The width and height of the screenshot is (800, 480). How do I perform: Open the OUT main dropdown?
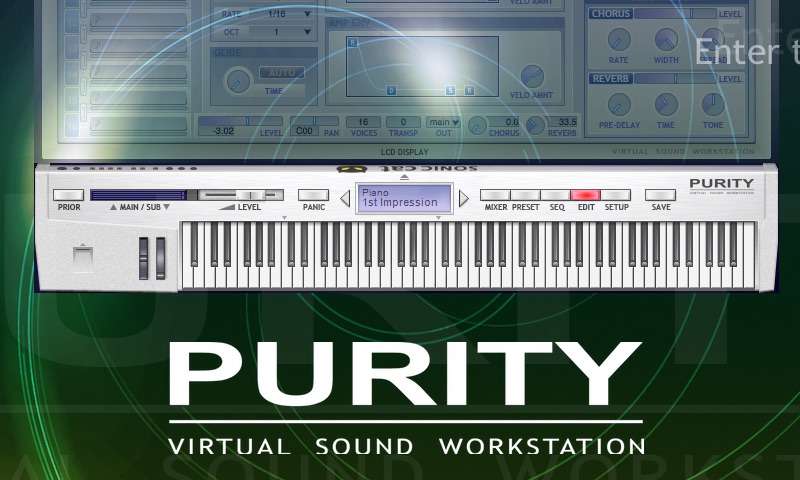(443, 122)
